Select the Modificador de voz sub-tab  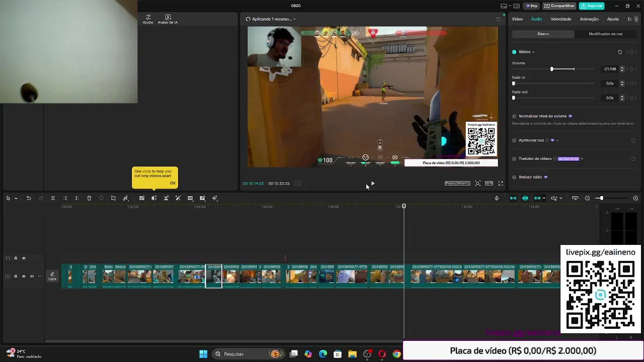(605, 34)
